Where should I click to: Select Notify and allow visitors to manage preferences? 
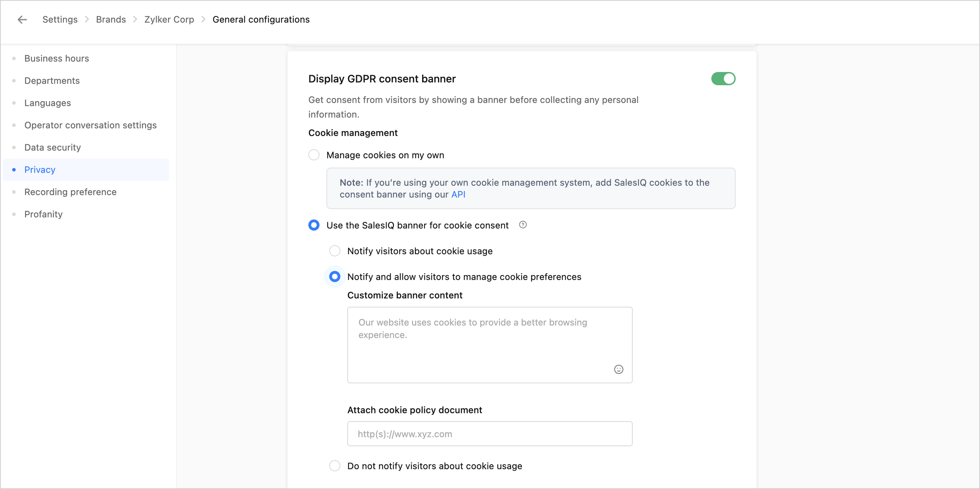point(334,277)
